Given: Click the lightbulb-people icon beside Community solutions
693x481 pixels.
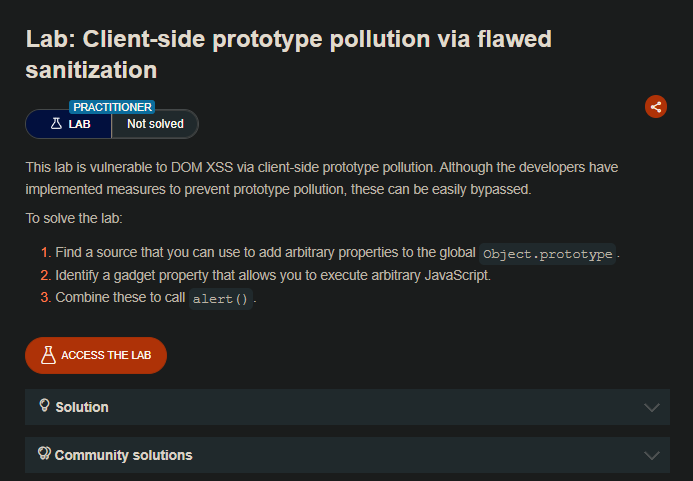Looking at the screenshot, I should [x=44, y=454].
